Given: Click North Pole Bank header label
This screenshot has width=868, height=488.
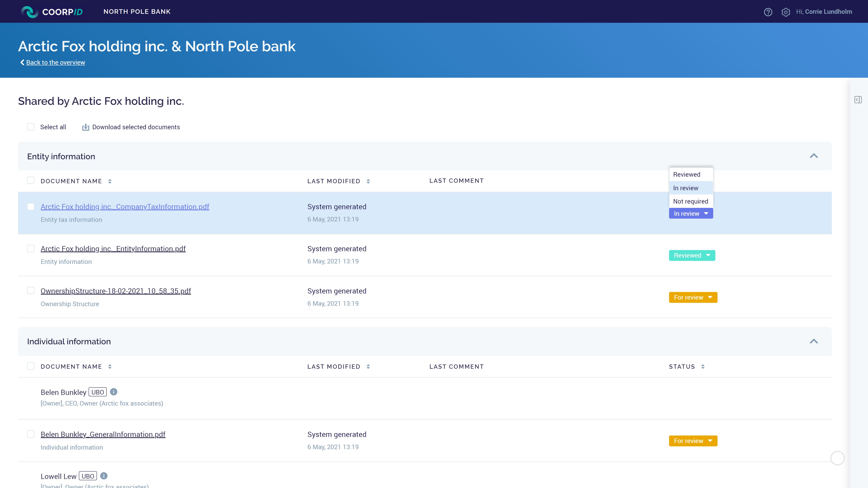Looking at the screenshot, I should 137,12.
